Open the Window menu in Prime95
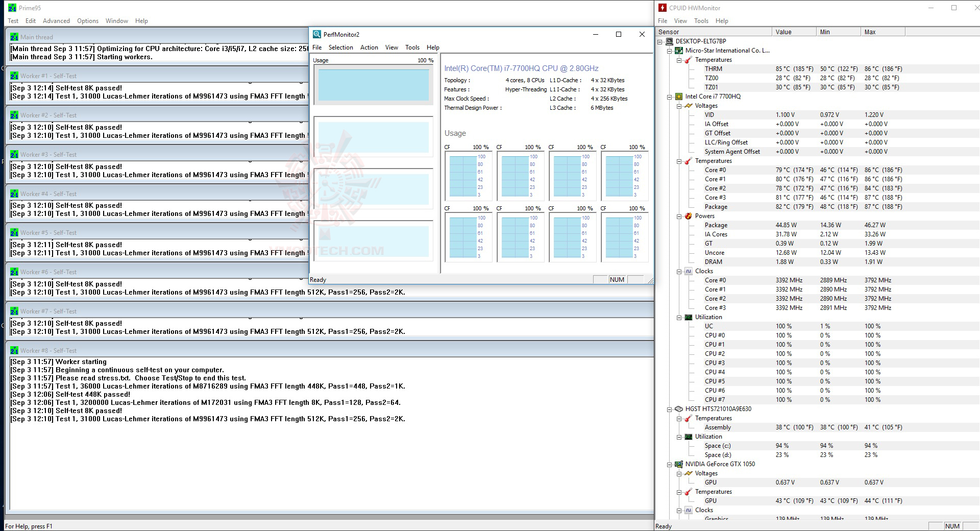 [x=117, y=21]
